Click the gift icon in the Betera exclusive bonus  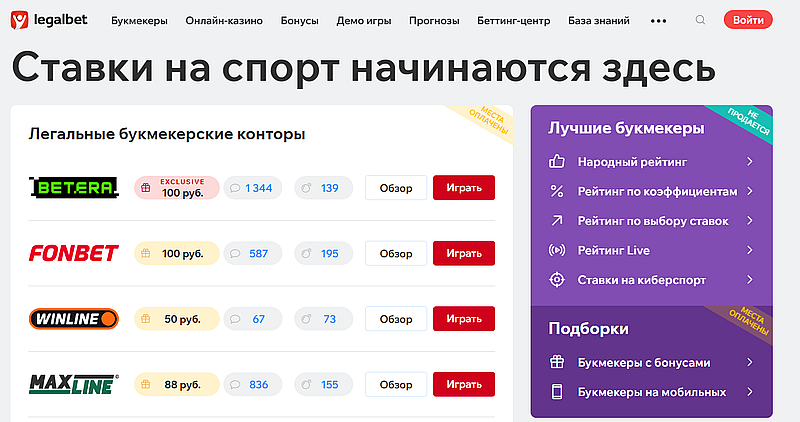(146, 188)
